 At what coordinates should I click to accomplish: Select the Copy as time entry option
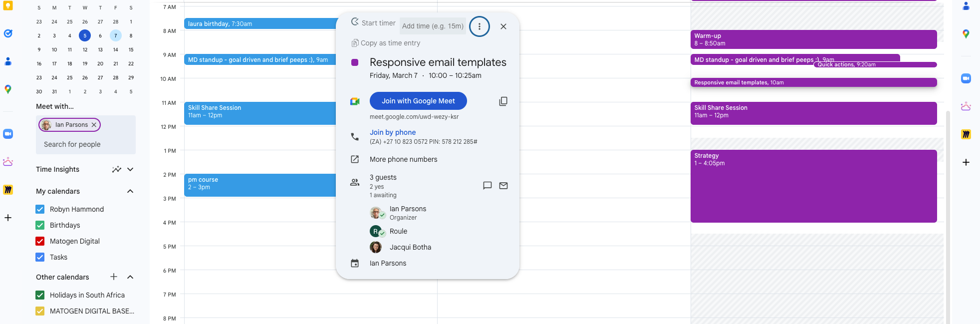[x=386, y=43]
